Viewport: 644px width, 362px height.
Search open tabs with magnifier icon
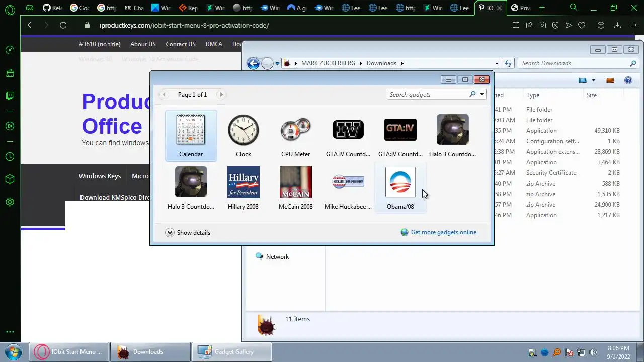coord(574,8)
